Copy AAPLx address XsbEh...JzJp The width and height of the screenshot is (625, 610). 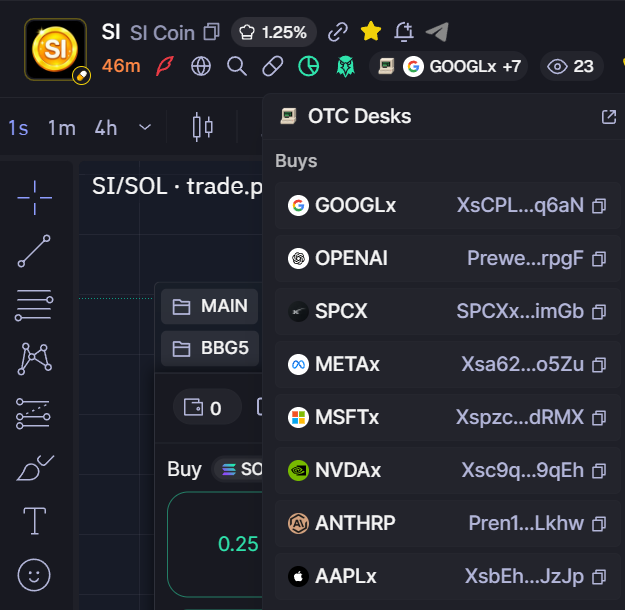(x=599, y=577)
